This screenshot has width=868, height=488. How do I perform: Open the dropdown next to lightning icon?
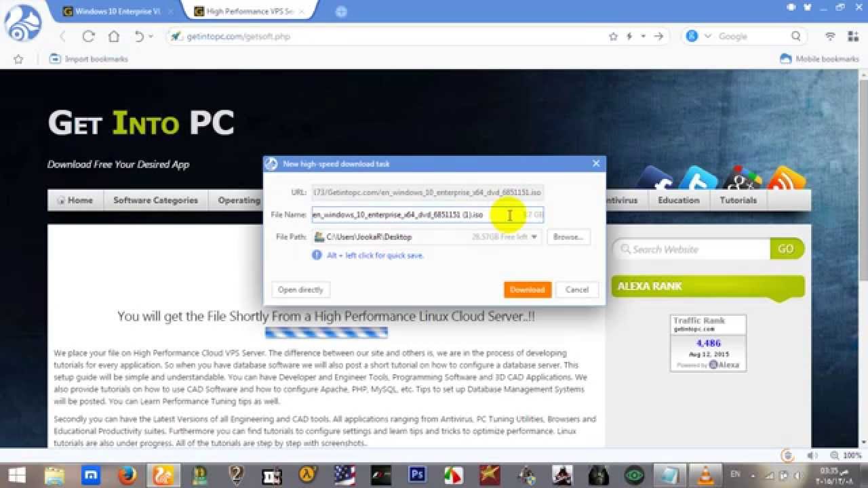[x=643, y=37]
